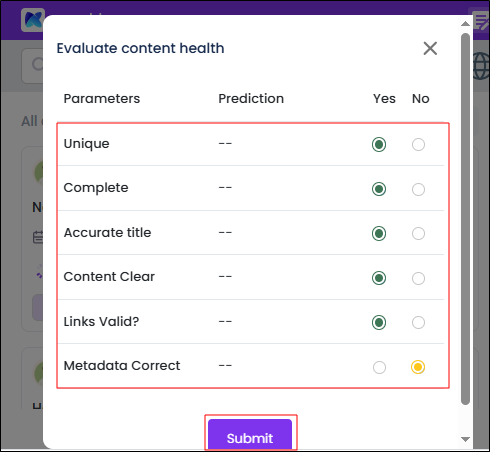This screenshot has width=490, height=452.
Task: Set Metadata Correct to Yes
Action: 379,367
